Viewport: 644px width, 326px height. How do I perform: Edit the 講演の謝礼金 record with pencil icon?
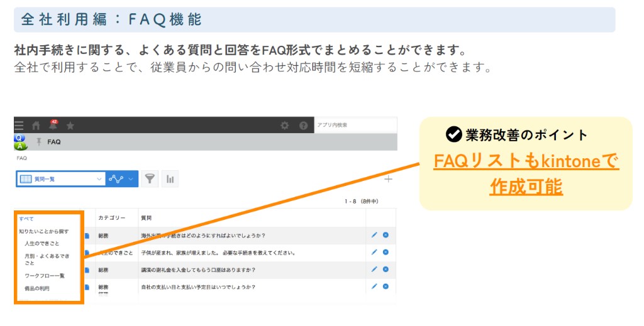pyautogui.click(x=374, y=269)
